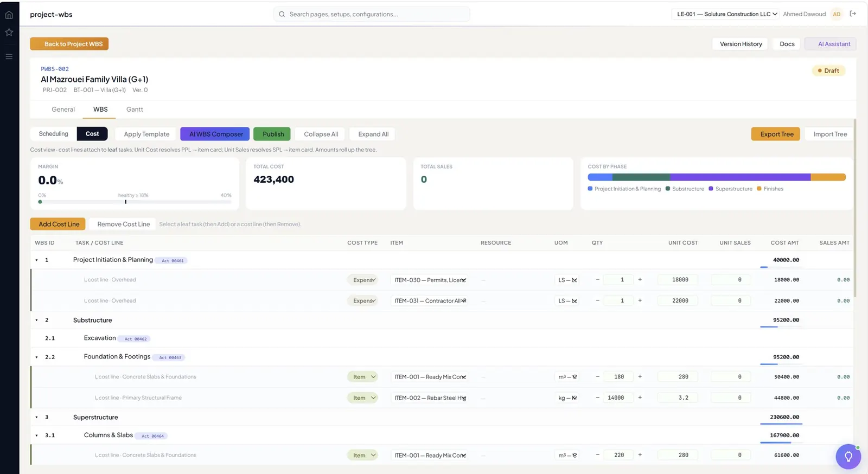Click Remove Cost Line
The width and height of the screenshot is (868, 474).
click(123, 224)
